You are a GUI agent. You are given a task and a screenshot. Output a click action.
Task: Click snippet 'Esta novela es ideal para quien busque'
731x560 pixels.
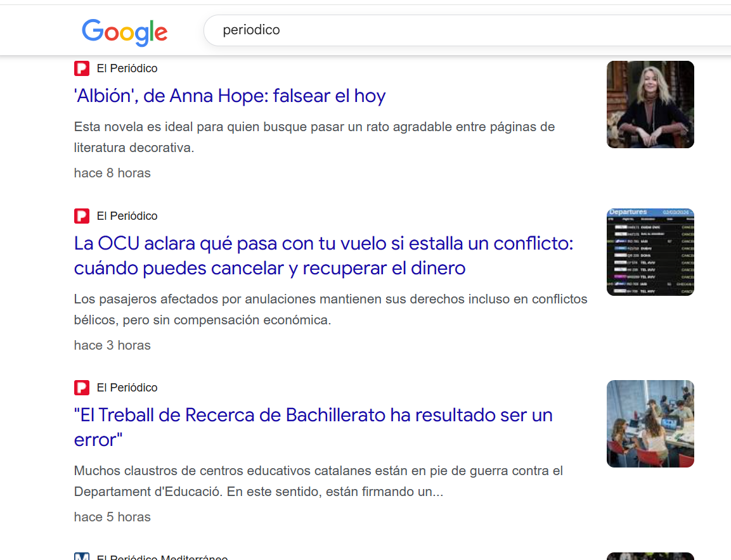[314, 137]
